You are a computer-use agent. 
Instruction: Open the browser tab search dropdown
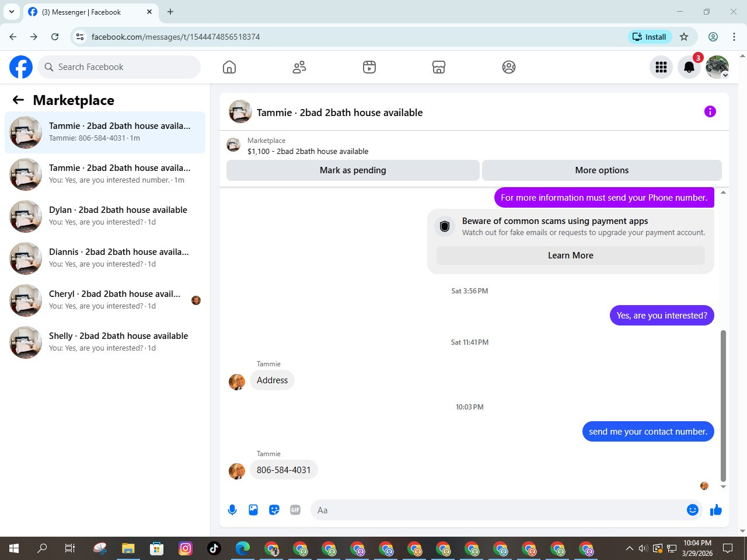tap(12, 12)
